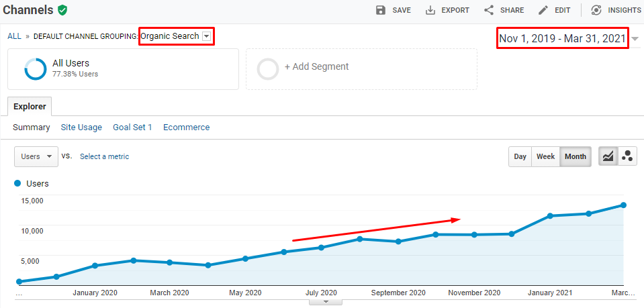Image resolution: width=644 pixels, height=308 pixels.
Task: Switch to motion chart icon
Action: pyautogui.click(x=627, y=156)
